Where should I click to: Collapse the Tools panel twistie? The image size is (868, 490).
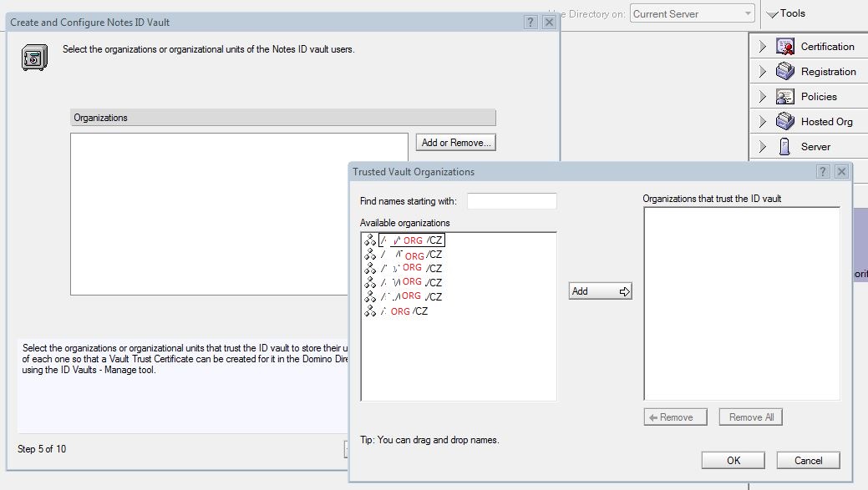tap(772, 14)
